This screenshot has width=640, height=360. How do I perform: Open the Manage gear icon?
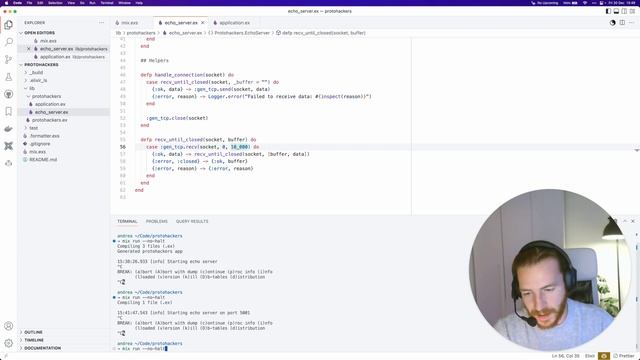[x=8, y=343]
